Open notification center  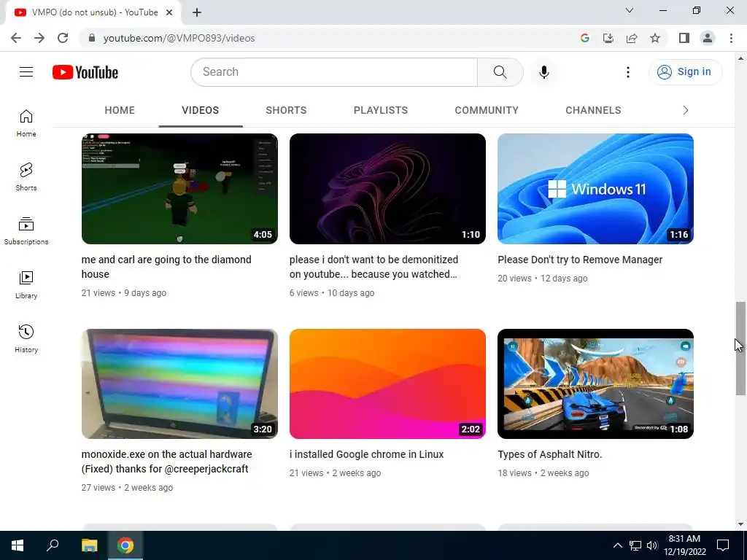723,545
